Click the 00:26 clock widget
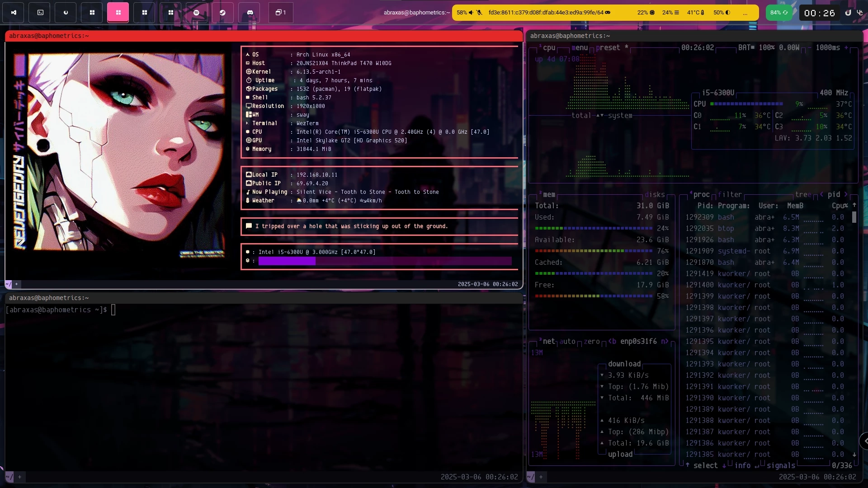Screen dimensions: 868x488 [819, 13]
